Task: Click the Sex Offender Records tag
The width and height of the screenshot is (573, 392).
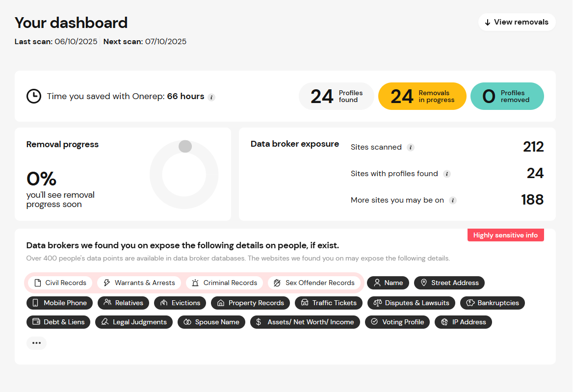Action: coord(314,283)
